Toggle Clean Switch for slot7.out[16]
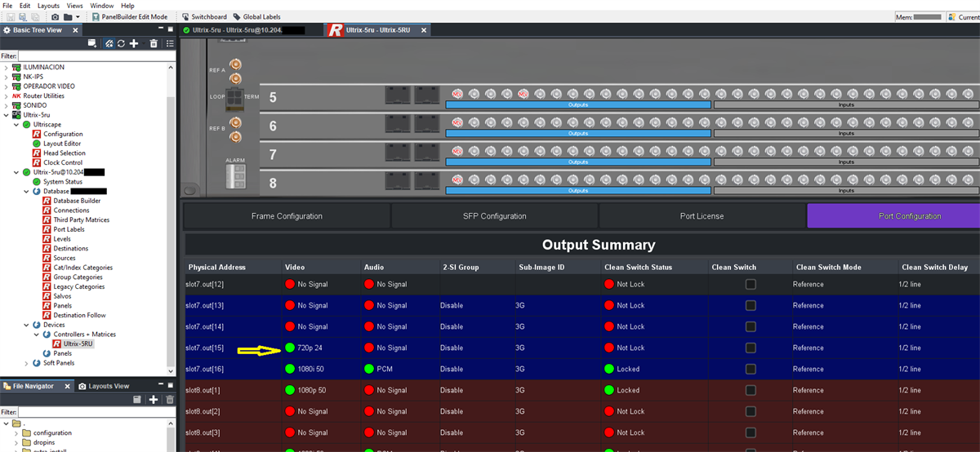Image resolution: width=980 pixels, height=452 pixels. pos(751,369)
